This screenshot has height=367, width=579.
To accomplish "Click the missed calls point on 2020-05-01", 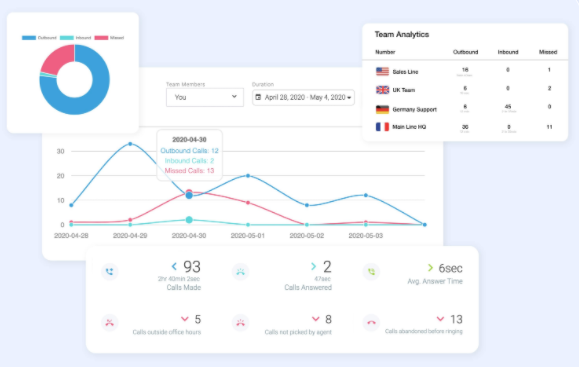I will (x=248, y=203).
